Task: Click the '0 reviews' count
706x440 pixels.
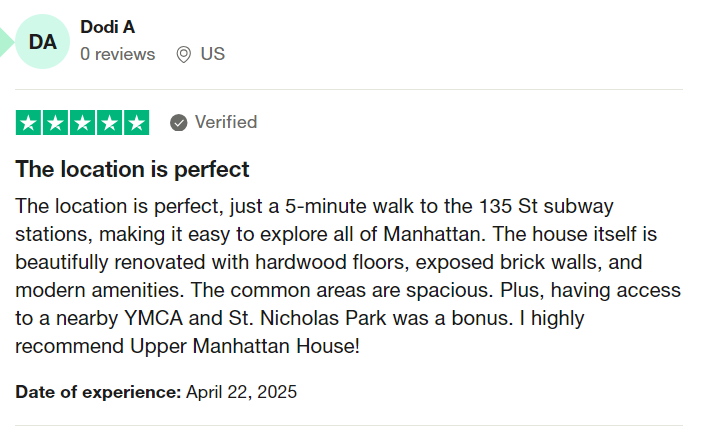Action: pyautogui.click(x=118, y=54)
